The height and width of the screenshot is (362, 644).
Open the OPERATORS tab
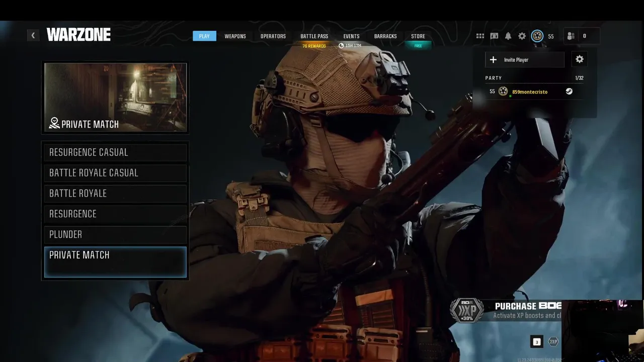pos(273,36)
